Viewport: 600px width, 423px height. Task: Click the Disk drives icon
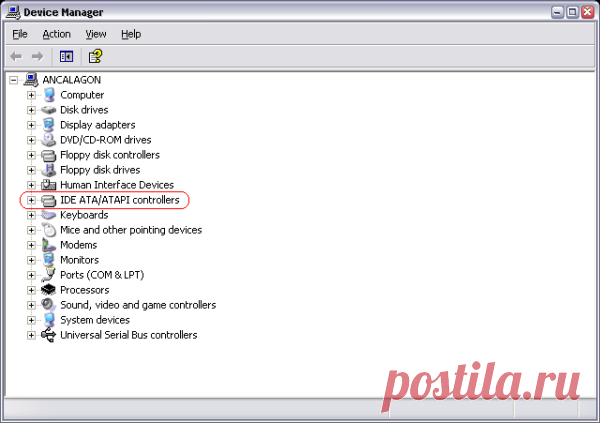[x=49, y=110]
